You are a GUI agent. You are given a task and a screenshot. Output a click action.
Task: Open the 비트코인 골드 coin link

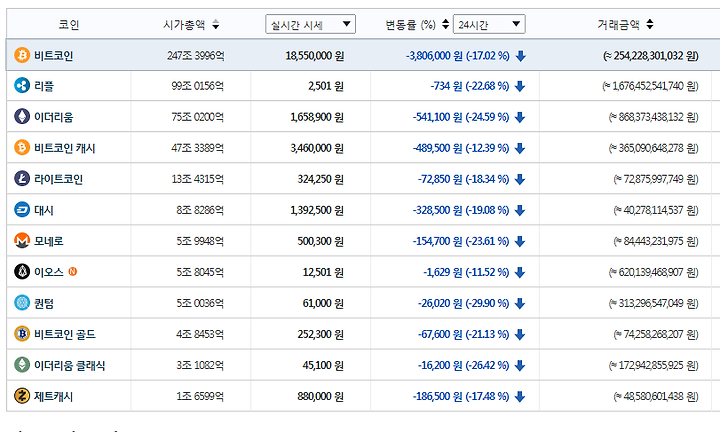click(65, 335)
